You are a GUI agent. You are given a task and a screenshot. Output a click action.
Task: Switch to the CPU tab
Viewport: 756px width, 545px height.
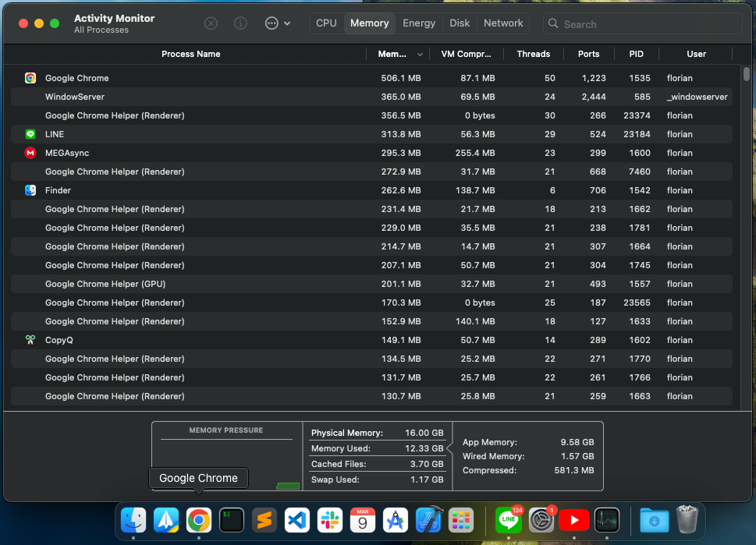pos(326,23)
